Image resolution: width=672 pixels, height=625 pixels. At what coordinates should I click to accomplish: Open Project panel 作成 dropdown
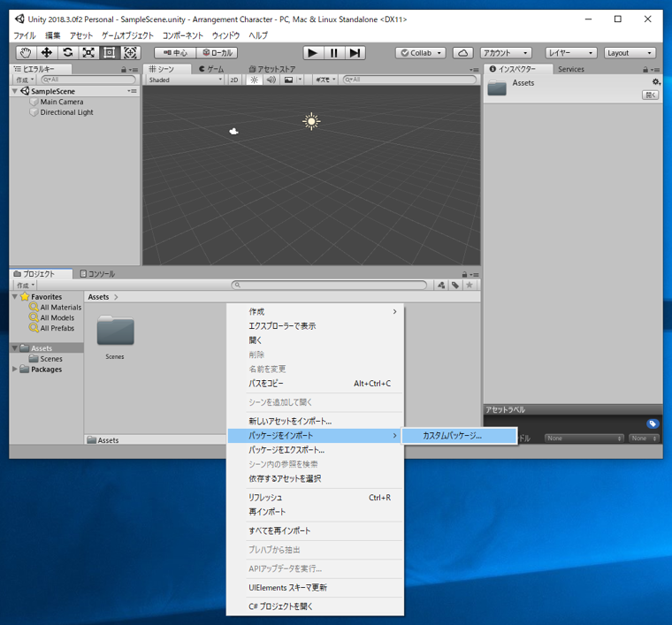point(26,286)
